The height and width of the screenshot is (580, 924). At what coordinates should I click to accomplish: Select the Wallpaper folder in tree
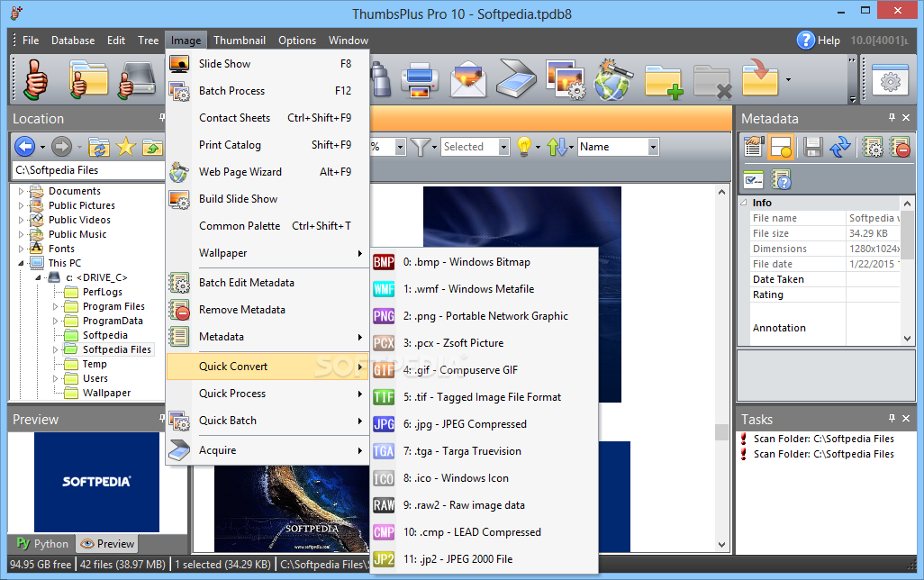pyautogui.click(x=106, y=393)
